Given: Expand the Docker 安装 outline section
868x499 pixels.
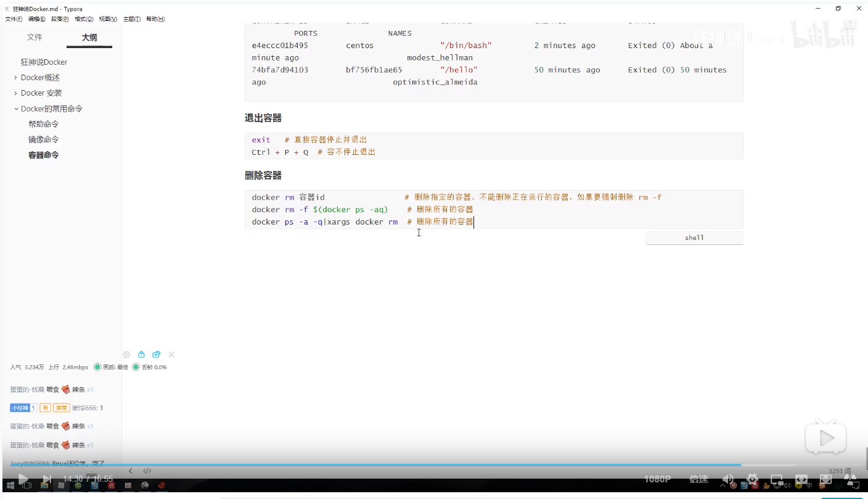Looking at the screenshot, I should coord(15,93).
